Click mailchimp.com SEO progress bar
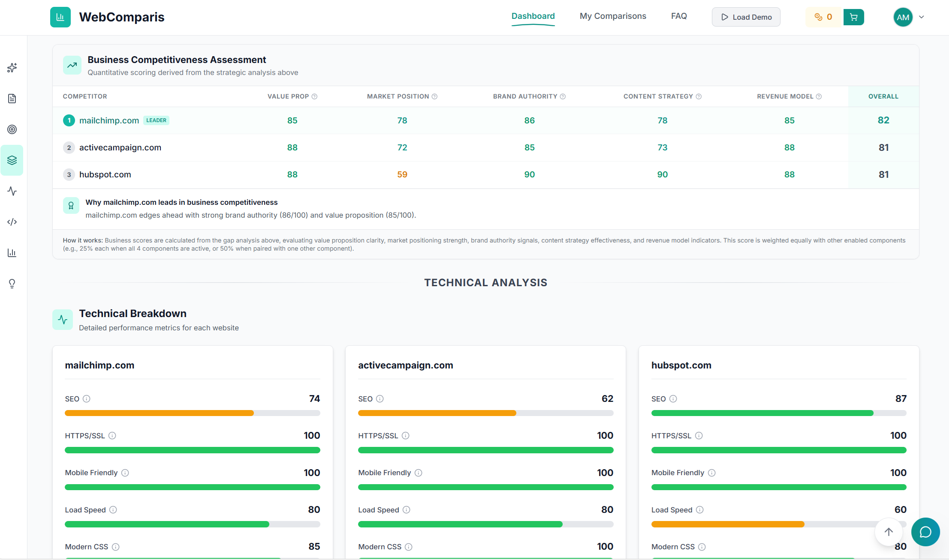949x560 pixels. 192,413
